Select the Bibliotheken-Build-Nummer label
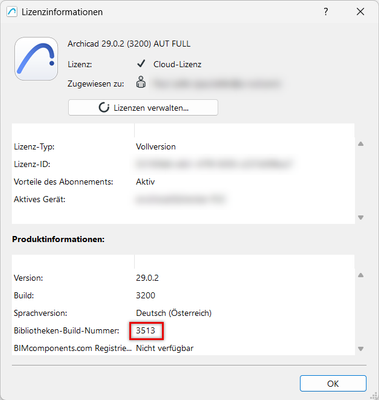The width and height of the screenshot is (379, 400). click(66, 331)
